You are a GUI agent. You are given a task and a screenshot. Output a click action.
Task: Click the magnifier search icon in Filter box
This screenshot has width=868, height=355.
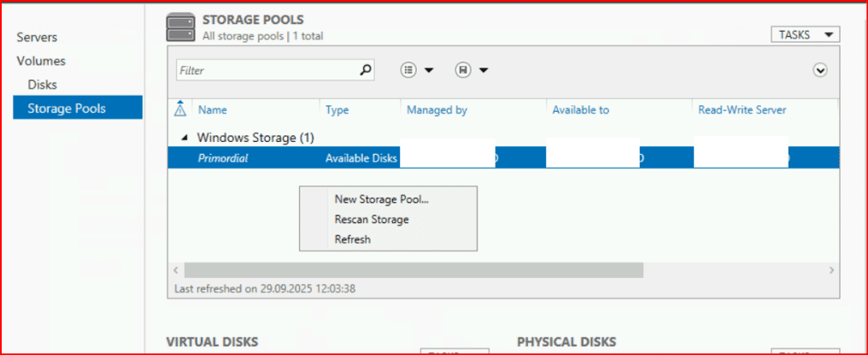click(366, 70)
